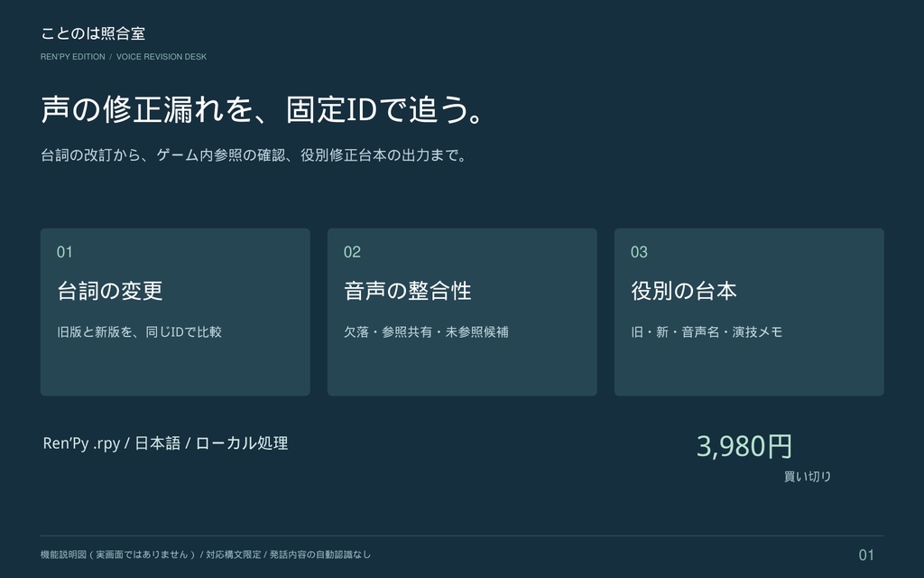Select the 台詞の変更 card
The height and width of the screenshot is (578, 924).
pos(175,312)
